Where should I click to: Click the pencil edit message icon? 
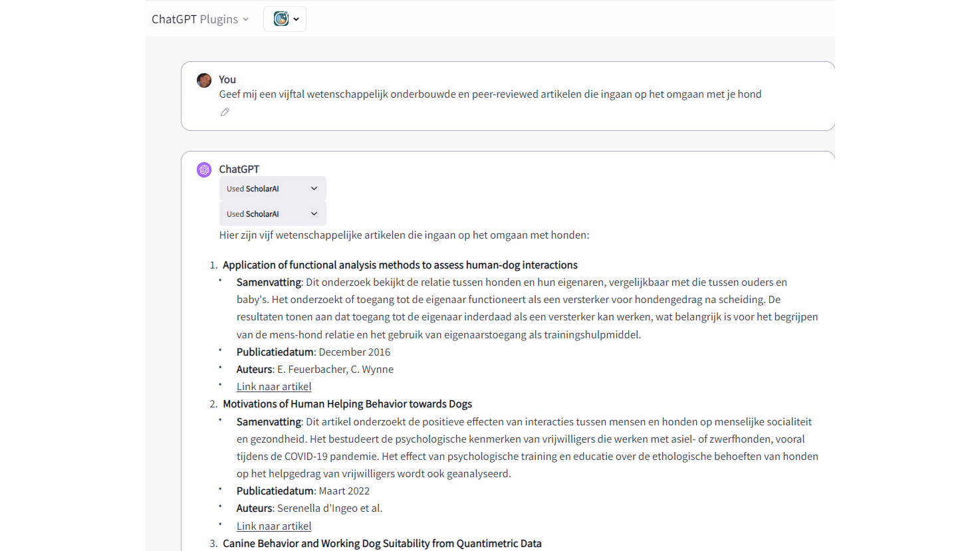tap(225, 112)
